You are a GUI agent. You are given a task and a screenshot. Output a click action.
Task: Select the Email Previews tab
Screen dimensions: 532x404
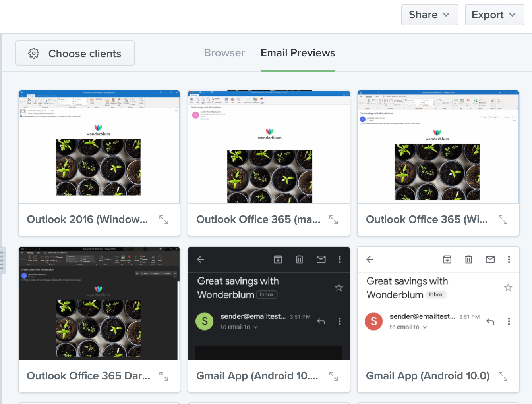[x=298, y=53]
